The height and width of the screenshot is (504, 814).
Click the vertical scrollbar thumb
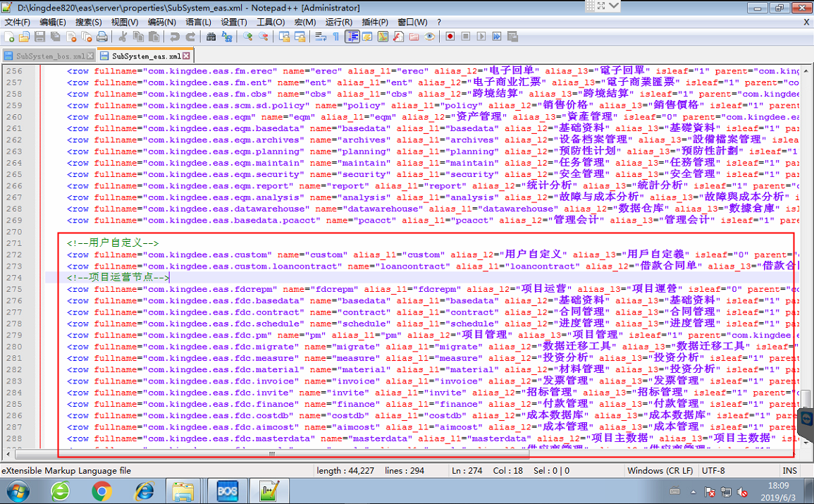(806, 399)
